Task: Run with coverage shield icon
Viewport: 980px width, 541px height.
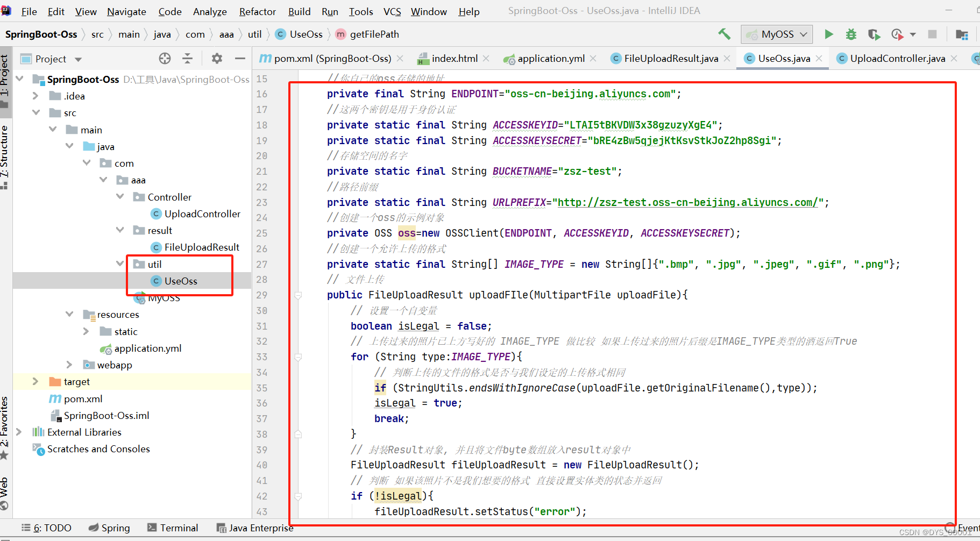Action: click(x=874, y=34)
